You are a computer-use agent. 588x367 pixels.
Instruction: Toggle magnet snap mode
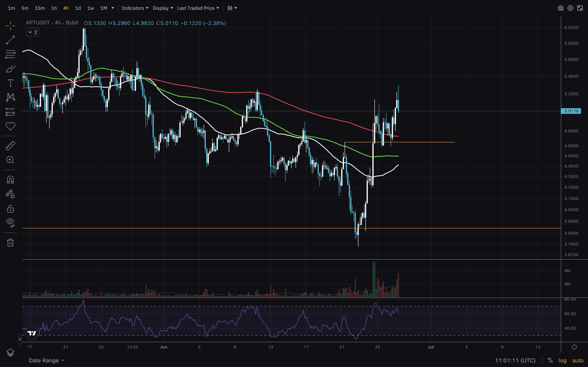(10, 180)
